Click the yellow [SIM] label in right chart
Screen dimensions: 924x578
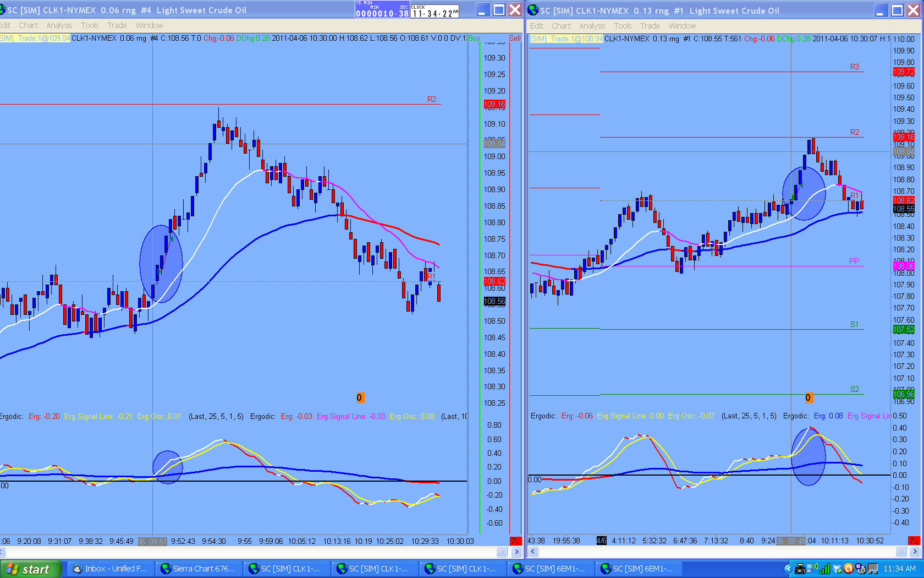tap(539, 39)
